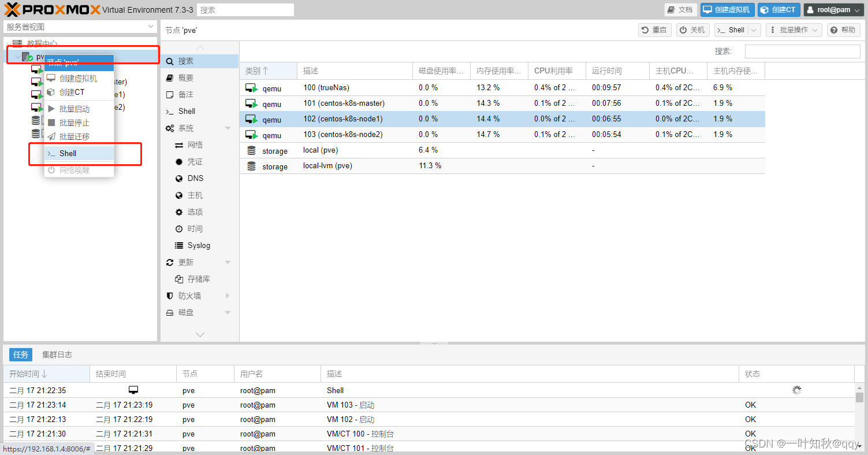Choose 批量停止 from the context menu
Screen dimensions: 868x455
point(79,123)
